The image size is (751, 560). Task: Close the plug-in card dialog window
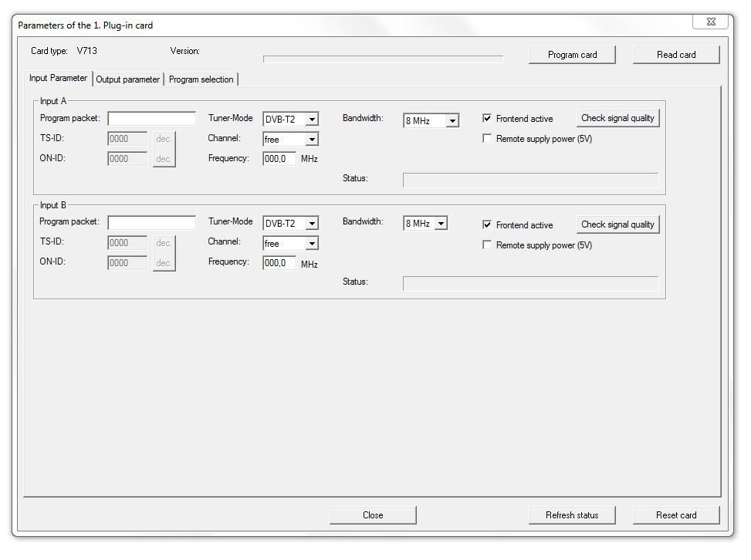coord(710,22)
